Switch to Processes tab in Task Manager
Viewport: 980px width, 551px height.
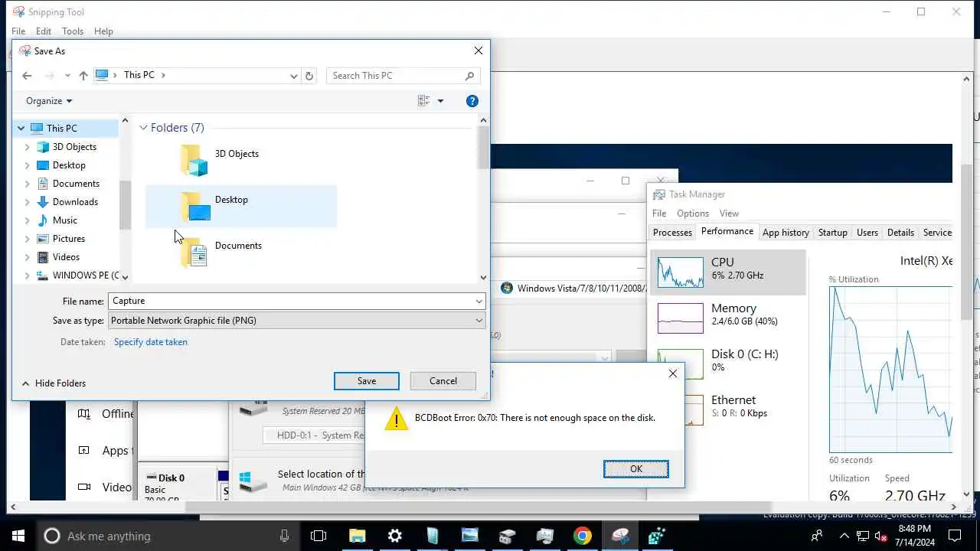[x=672, y=233]
